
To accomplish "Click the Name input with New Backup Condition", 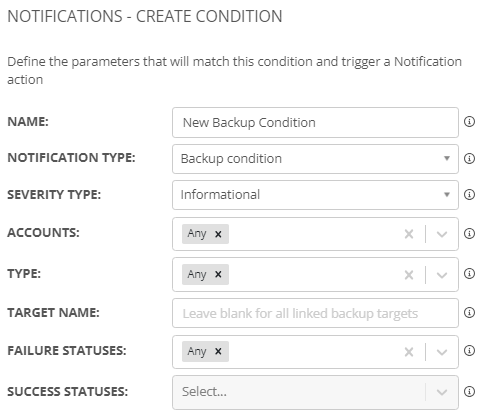I will coord(315,122).
